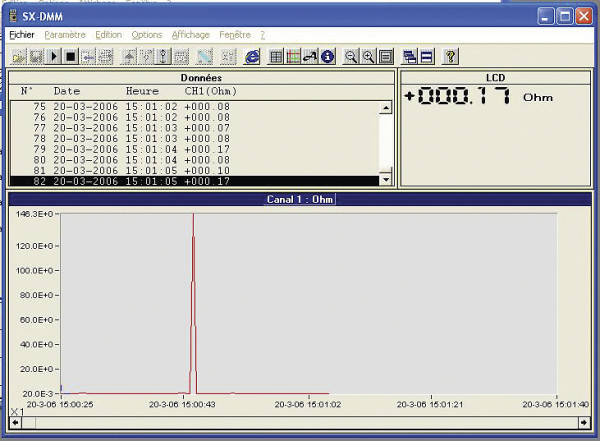The width and height of the screenshot is (600, 441).
Task: Minimize the SX-DMM window
Action: [x=545, y=16]
